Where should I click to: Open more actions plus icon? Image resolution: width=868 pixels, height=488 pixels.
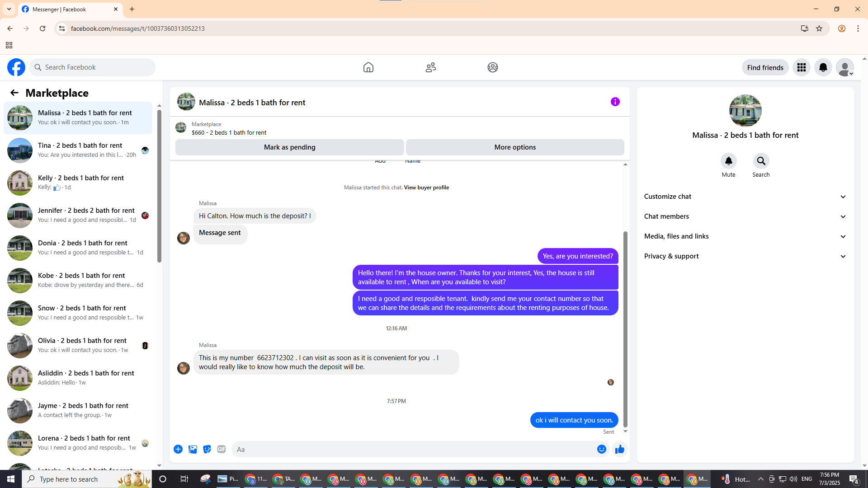pyautogui.click(x=178, y=449)
